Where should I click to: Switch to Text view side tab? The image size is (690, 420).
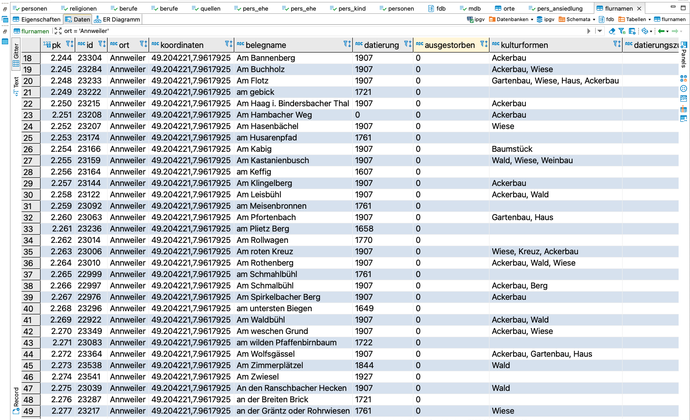[x=15, y=82]
